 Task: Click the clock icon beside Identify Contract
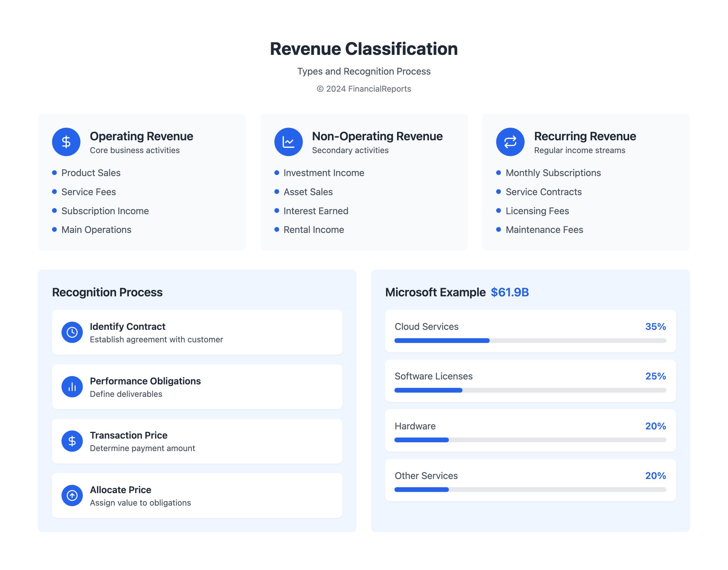pyautogui.click(x=72, y=332)
